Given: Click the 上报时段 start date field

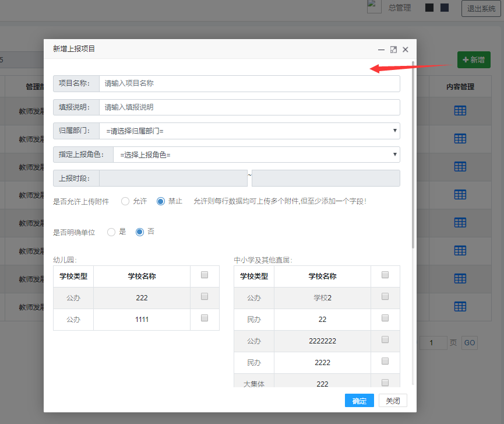Looking at the screenshot, I should [173, 178].
